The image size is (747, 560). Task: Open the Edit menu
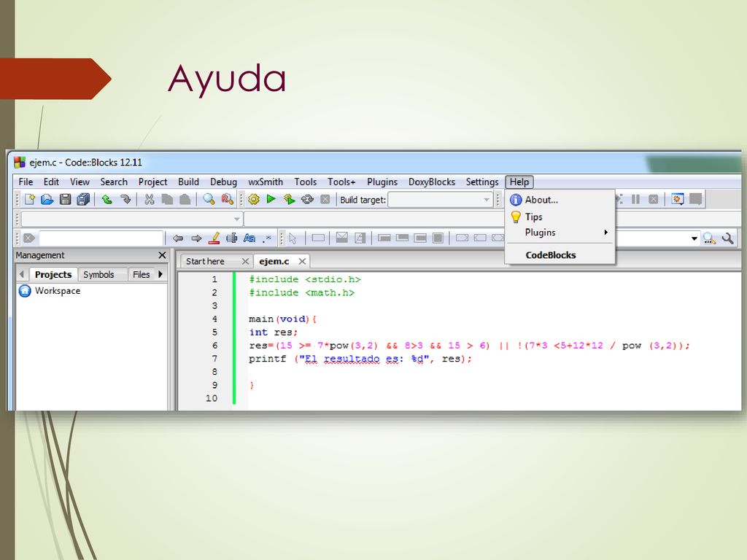(x=51, y=182)
